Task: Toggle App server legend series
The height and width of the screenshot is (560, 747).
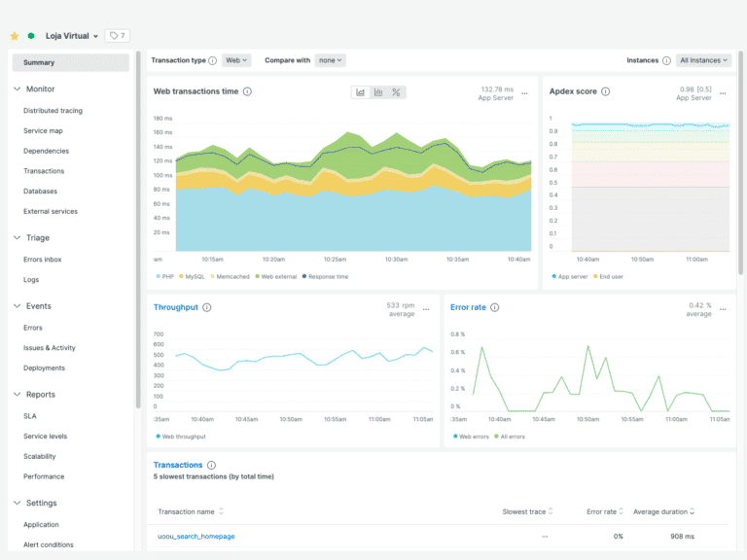Action: tap(570, 277)
